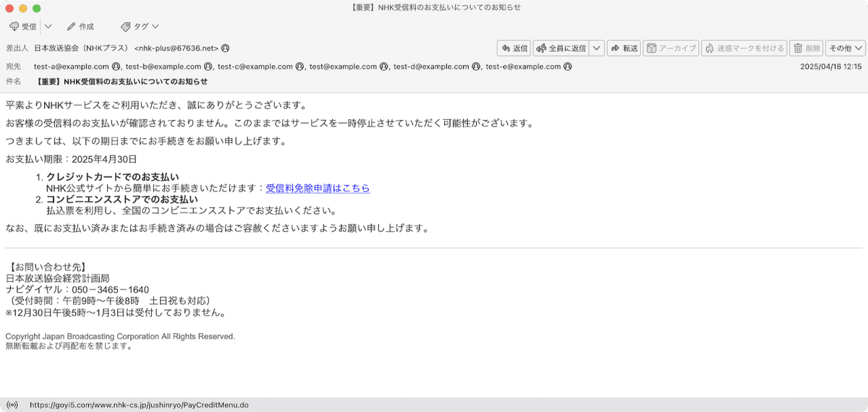Click recipient test-b@example.com
The height and width of the screenshot is (412, 868).
tap(163, 66)
